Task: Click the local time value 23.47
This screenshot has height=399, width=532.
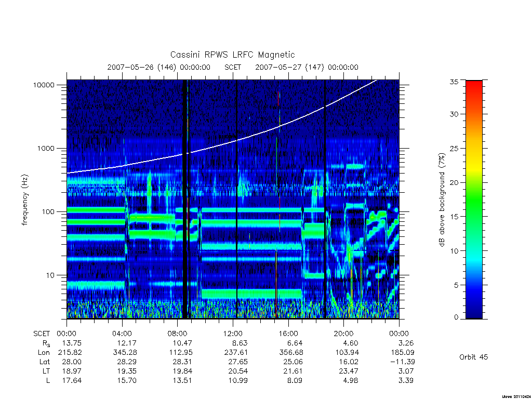Action: (349, 371)
